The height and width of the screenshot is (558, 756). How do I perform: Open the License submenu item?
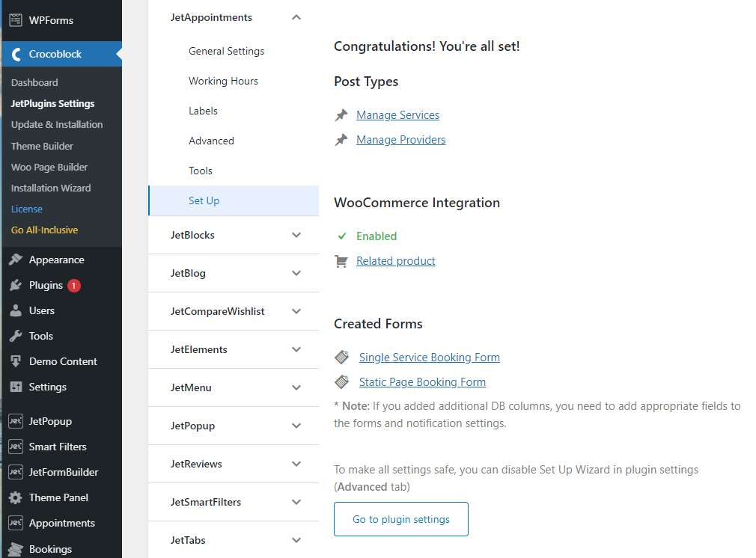click(x=26, y=209)
